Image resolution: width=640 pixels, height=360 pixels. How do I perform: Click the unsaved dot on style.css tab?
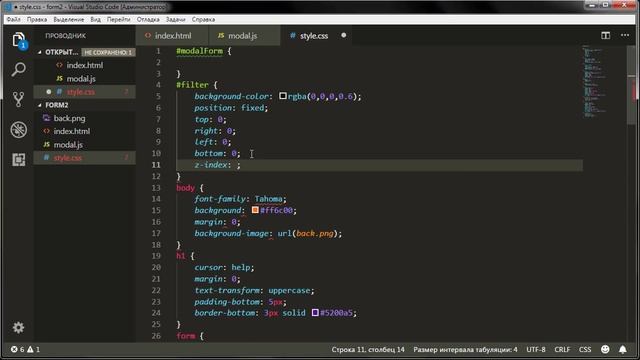point(344,36)
